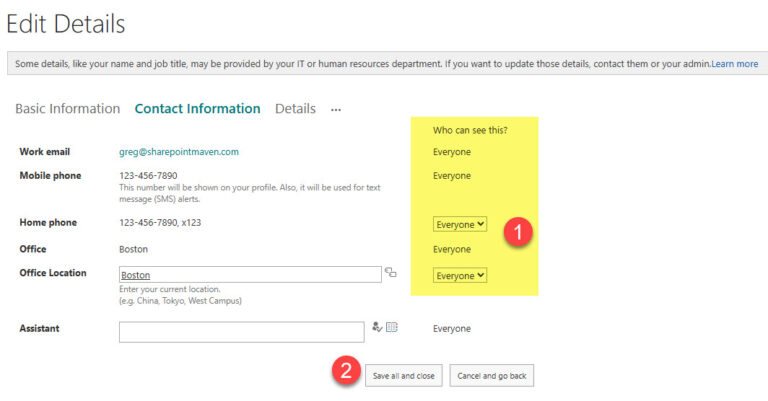This screenshot has width=768, height=401.
Task: Click the Who can see this? header
Action: point(470,130)
